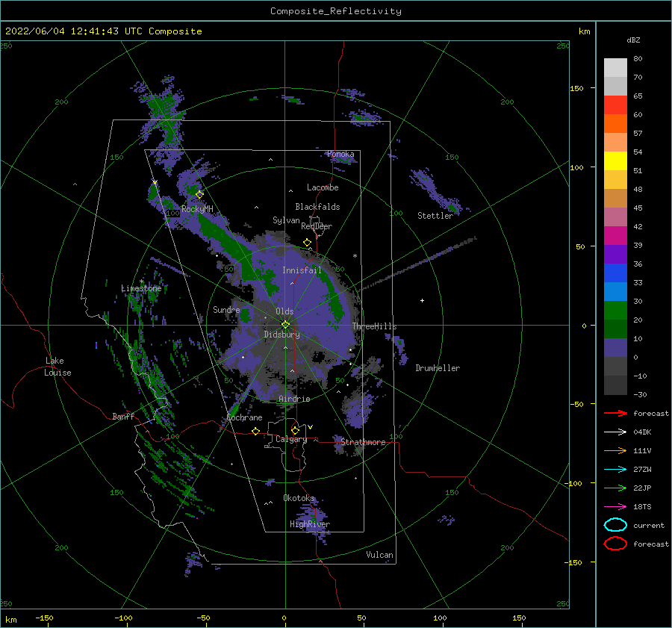672x628 pixels.
Task: Click the ThreeHills town label
Action: 374,326
